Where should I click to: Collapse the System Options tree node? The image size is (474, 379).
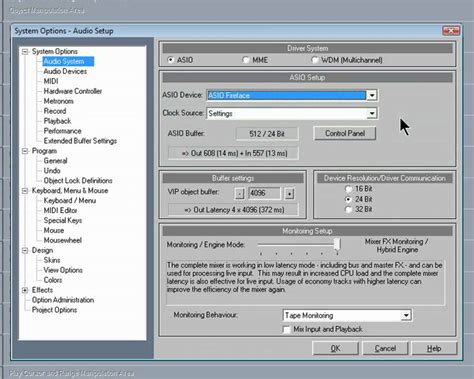[25, 52]
